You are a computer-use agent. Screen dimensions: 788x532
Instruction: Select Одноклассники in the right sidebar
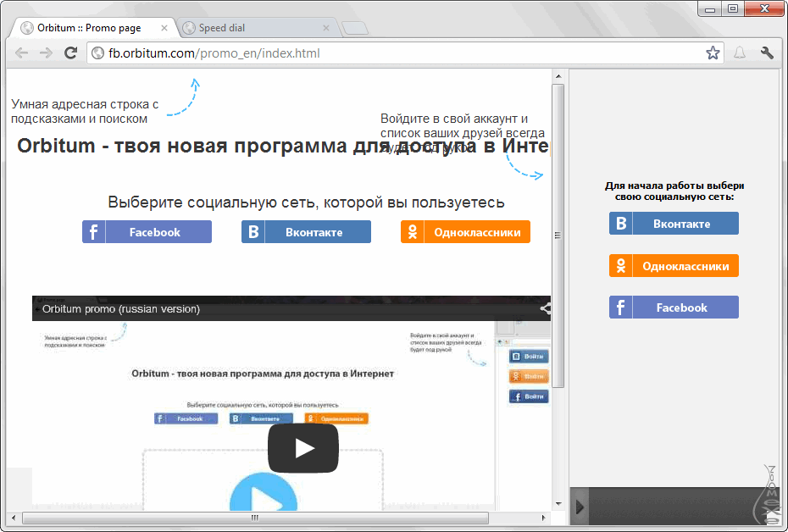674,266
